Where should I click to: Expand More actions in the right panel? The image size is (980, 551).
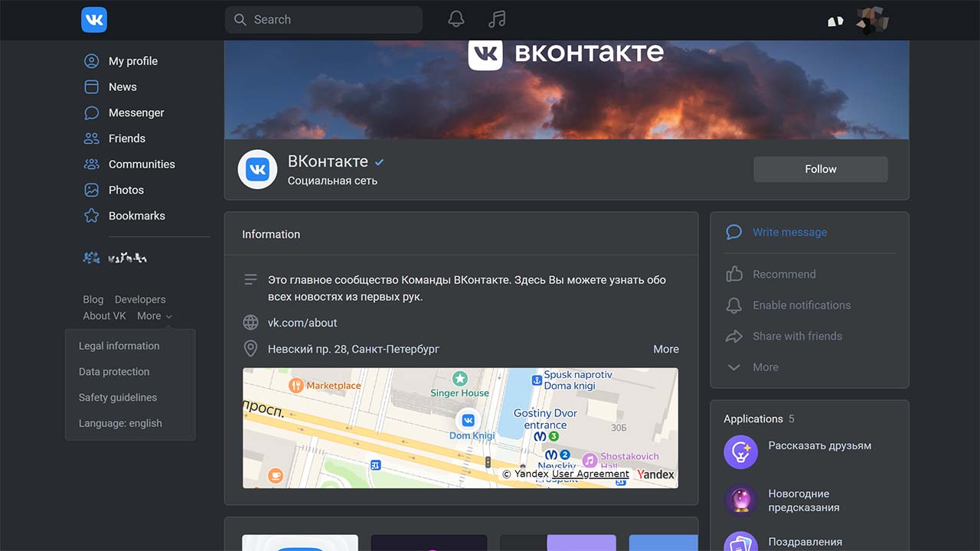tap(766, 367)
